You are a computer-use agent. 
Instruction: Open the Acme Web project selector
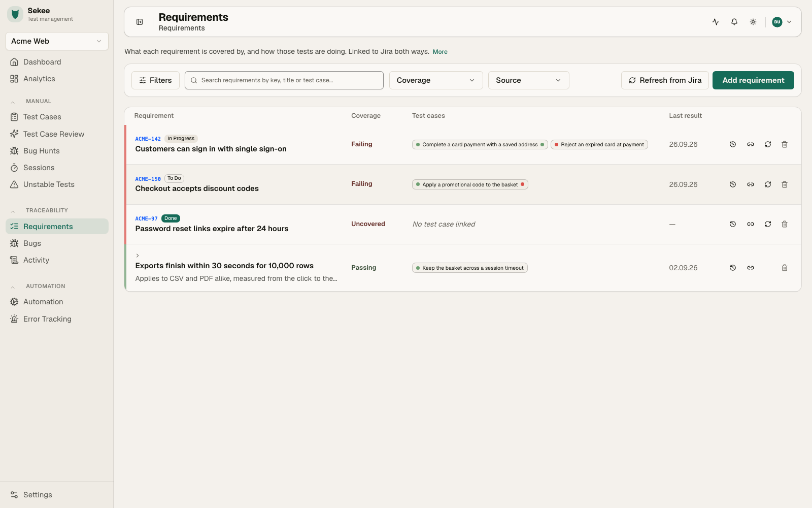click(x=57, y=41)
